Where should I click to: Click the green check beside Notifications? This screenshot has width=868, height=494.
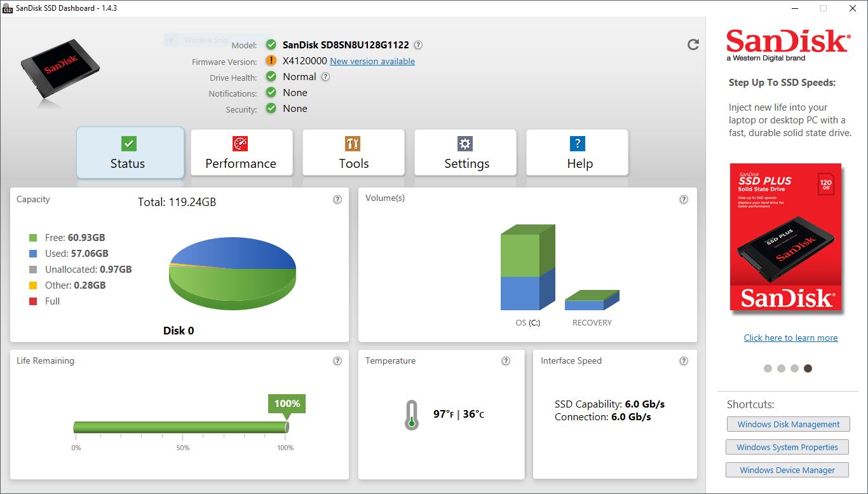tap(271, 92)
